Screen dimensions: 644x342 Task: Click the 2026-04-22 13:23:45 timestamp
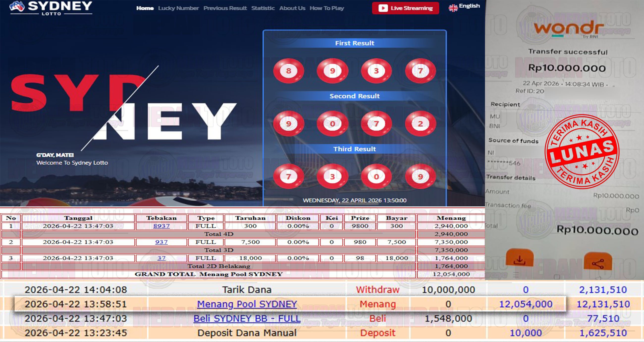point(76,333)
